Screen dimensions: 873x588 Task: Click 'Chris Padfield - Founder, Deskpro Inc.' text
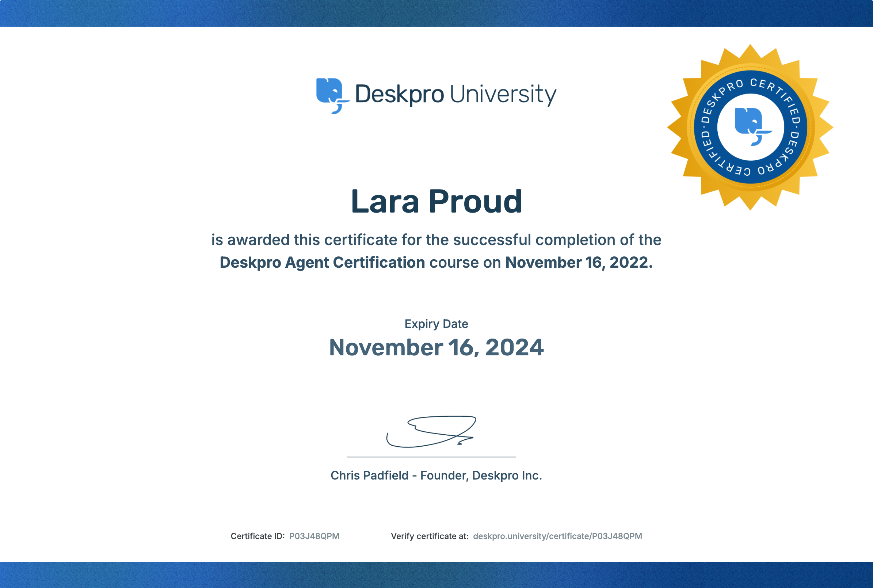pos(436,476)
